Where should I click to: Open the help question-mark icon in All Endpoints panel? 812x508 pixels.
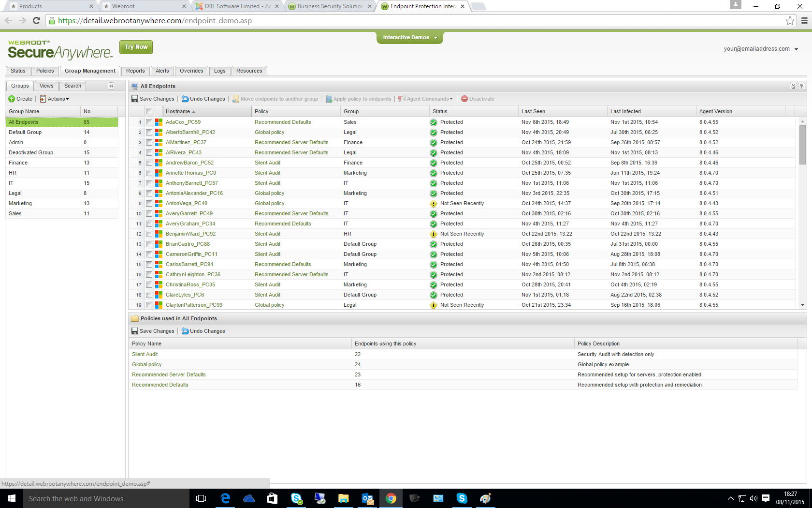pyautogui.click(x=801, y=86)
